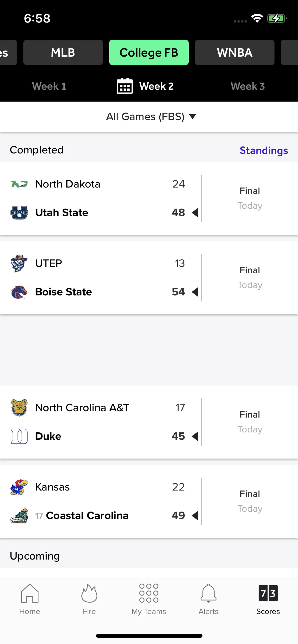Switch to the WNBA tab
298x644 pixels.
click(x=235, y=53)
